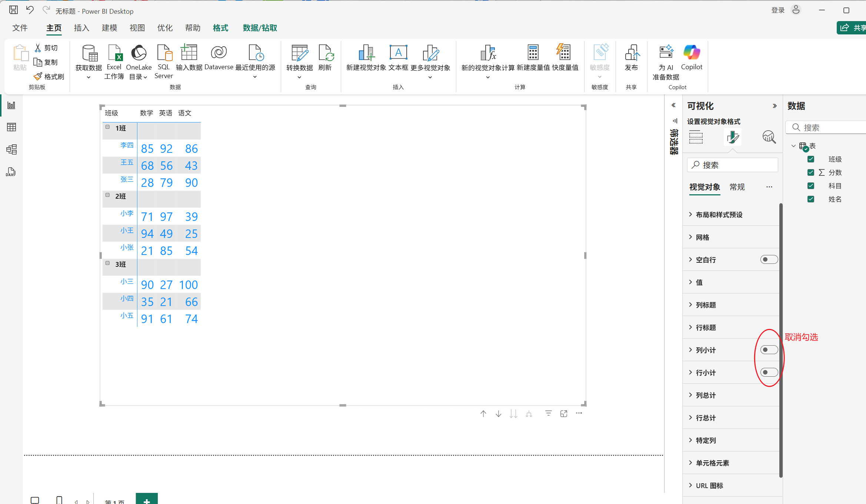Screen dimensions: 866x504
Task: Expand the 列标题 format section
Action: coord(706,305)
